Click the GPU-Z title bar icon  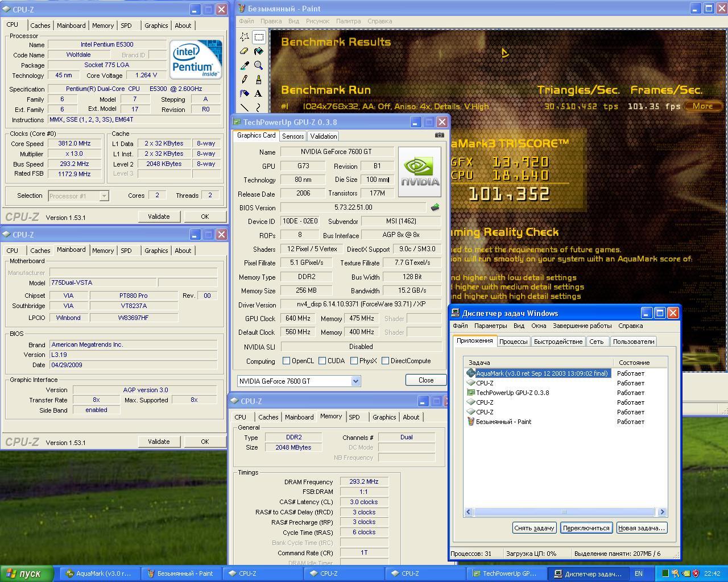237,122
